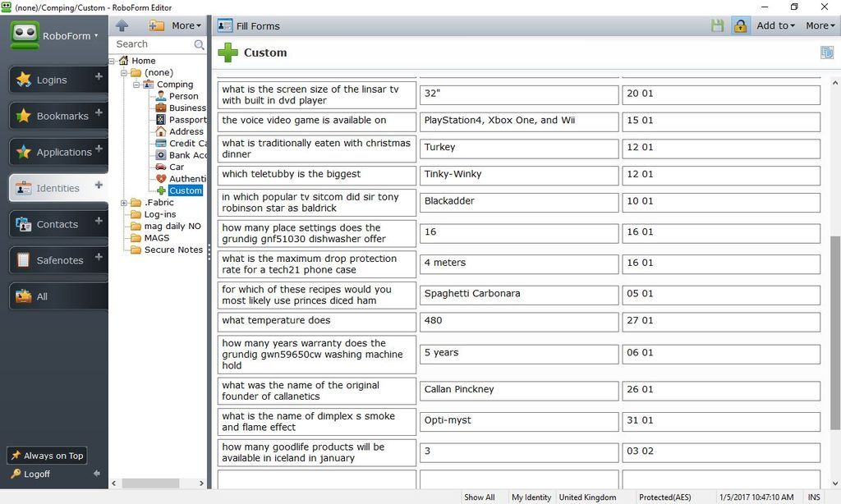Click the copy icon beside Custom header

tap(826, 53)
